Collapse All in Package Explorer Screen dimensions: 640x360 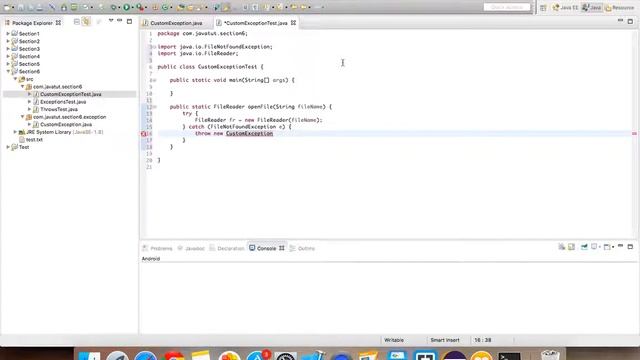point(77,22)
